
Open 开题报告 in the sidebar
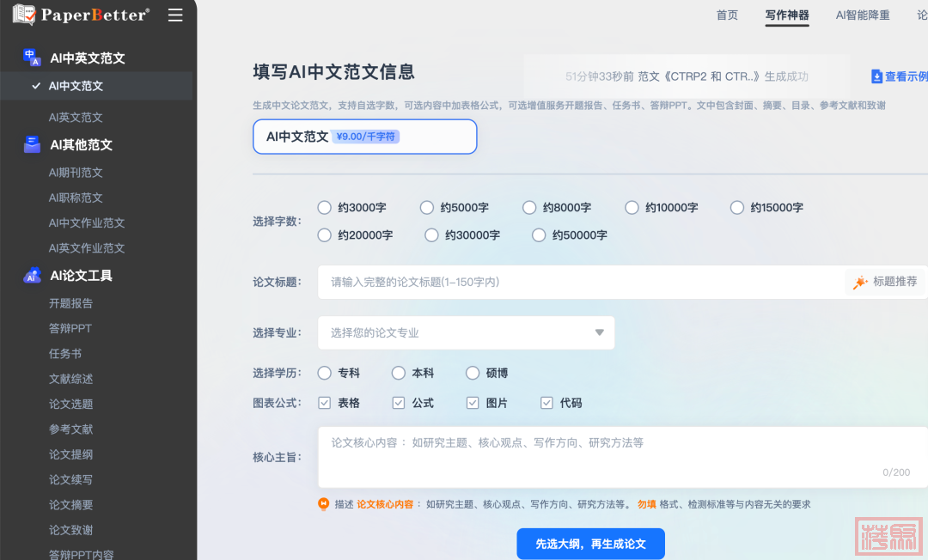(x=70, y=303)
